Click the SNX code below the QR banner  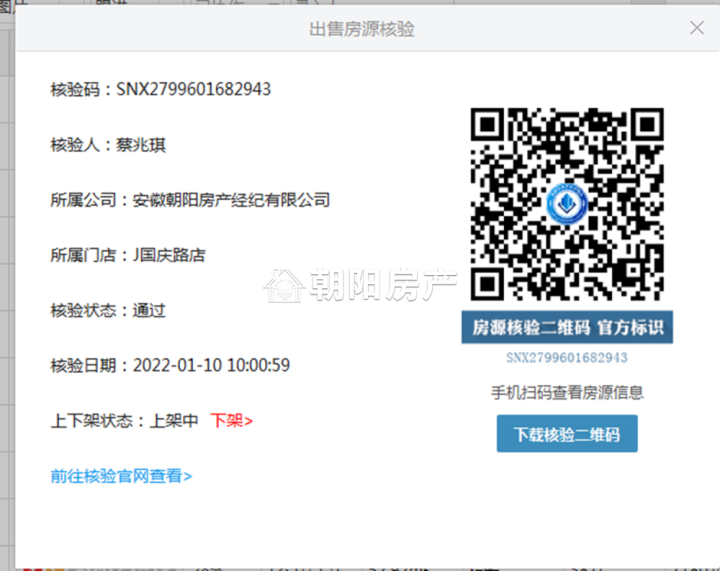pos(567,358)
